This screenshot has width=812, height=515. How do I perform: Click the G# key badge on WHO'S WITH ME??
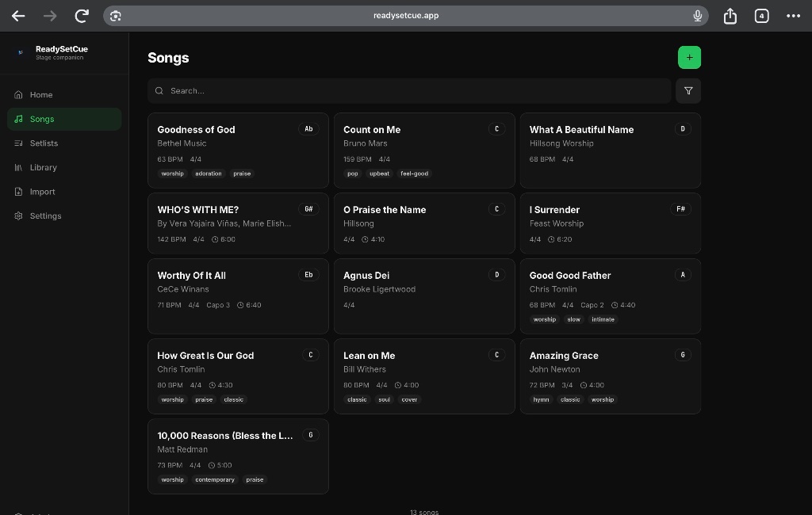[x=308, y=209]
